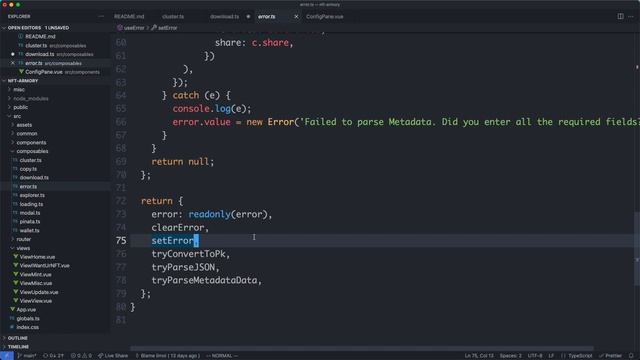Open loading.ts in the file tree

click(x=31, y=204)
